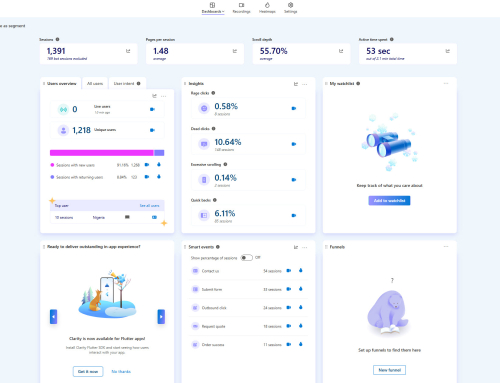
Task: Go to next slide in promo carousel
Action: [161, 317]
